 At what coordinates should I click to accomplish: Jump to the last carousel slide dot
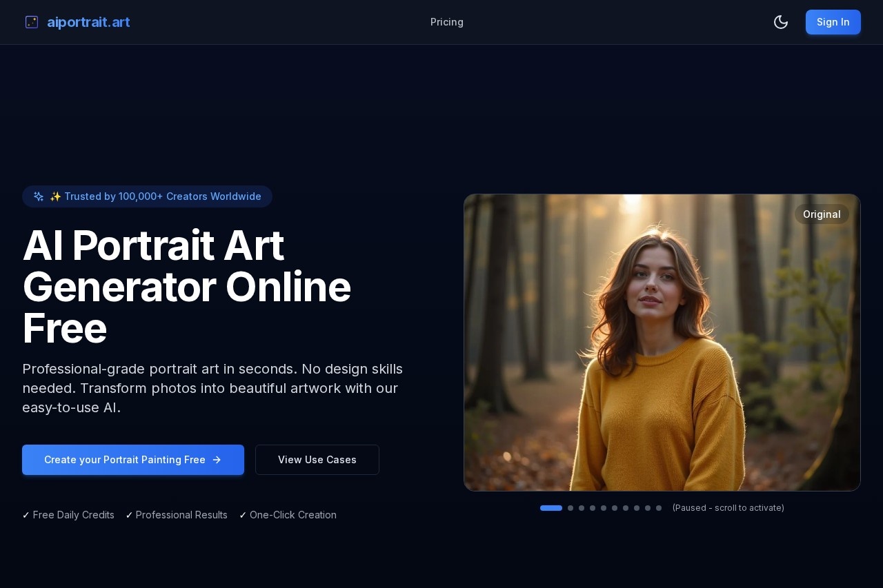(659, 508)
